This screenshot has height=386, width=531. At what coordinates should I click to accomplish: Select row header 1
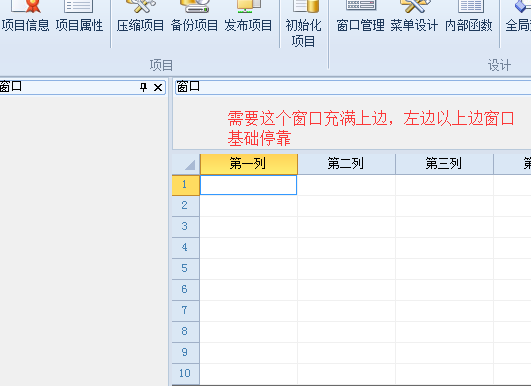coord(186,185)
